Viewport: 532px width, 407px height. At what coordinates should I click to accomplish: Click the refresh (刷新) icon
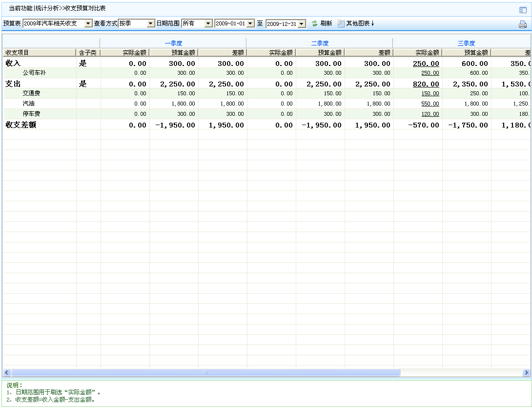pos(315,23)
